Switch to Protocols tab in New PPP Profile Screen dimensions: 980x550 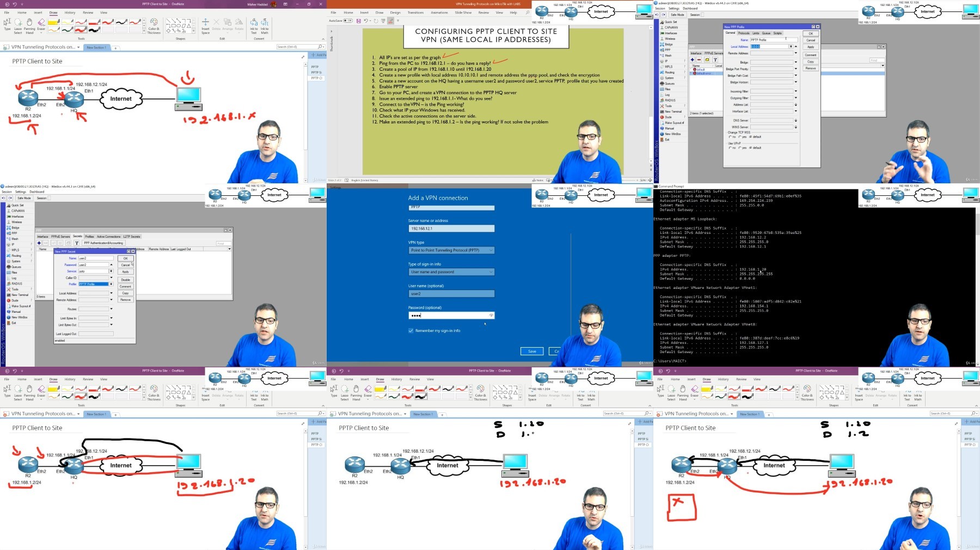coord(744,33)
